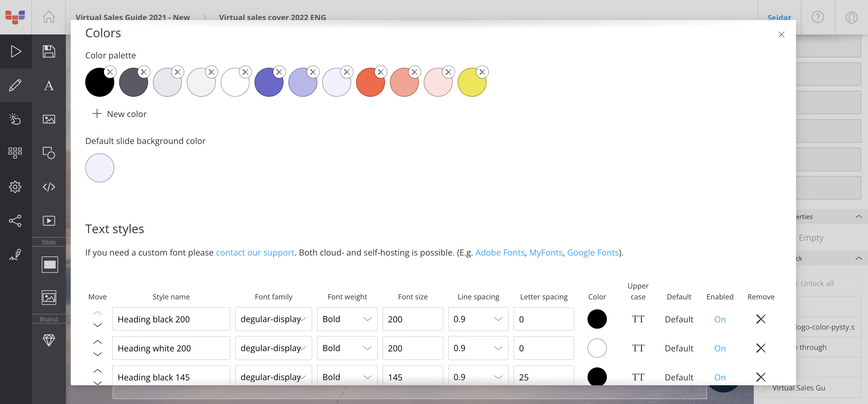Follow the contact our support link

point(255,252)
